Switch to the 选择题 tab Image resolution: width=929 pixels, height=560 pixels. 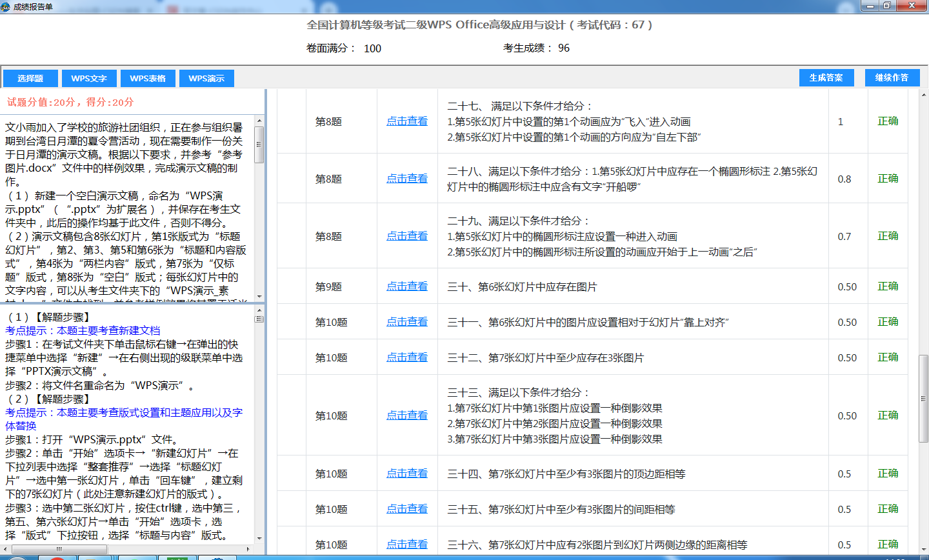[x=30, y=78]
